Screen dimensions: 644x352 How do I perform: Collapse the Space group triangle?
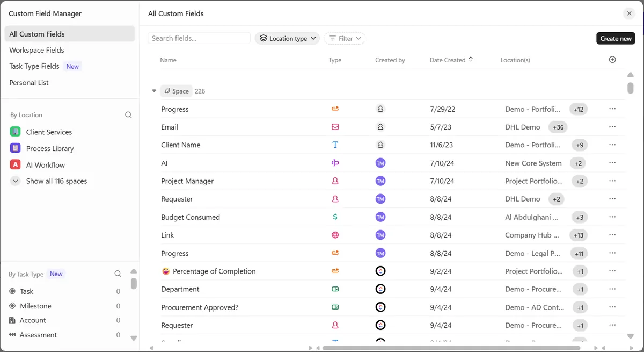pos(154,91)
